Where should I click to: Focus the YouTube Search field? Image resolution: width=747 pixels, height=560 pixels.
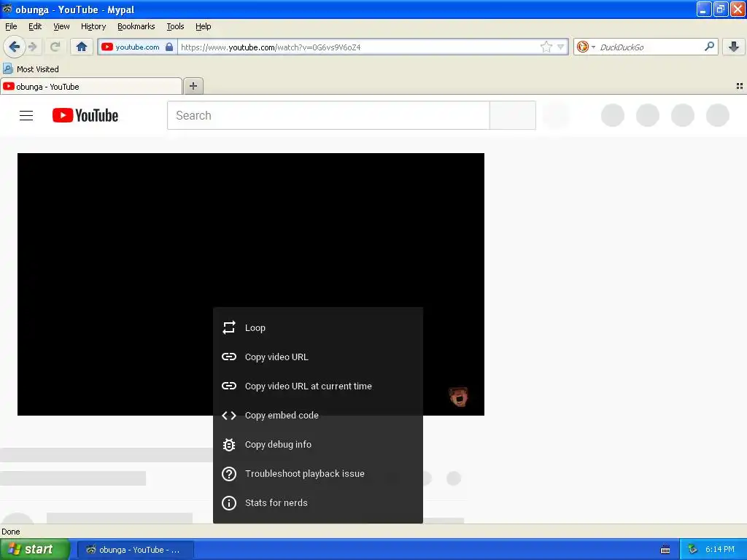[328, 115]
